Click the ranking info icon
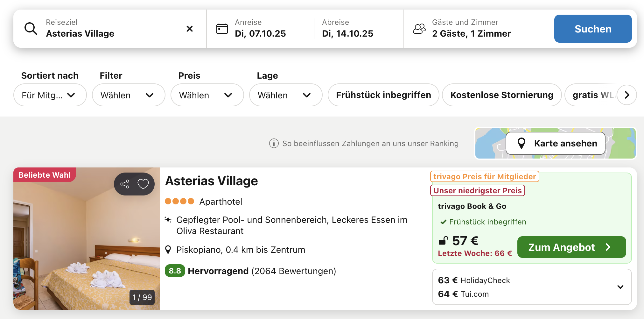This screenshot has height=319, width=644. 274,144
